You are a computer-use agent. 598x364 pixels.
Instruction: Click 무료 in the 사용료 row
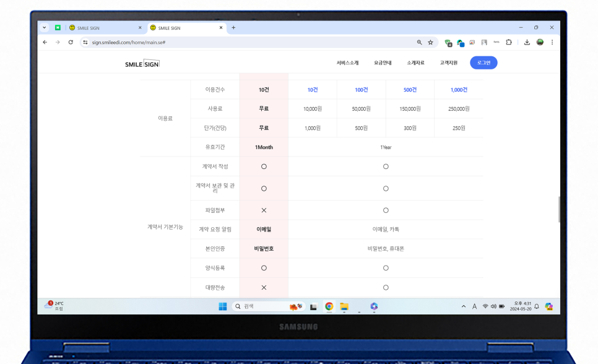[x=264, y=109]
